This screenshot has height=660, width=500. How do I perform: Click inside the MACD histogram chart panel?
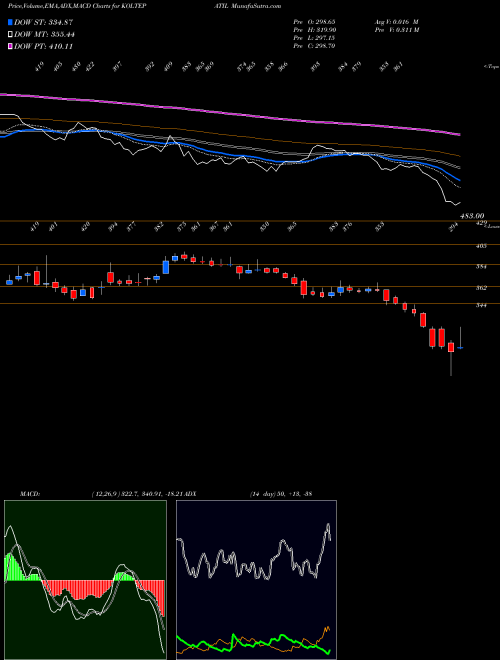(85, 580)
